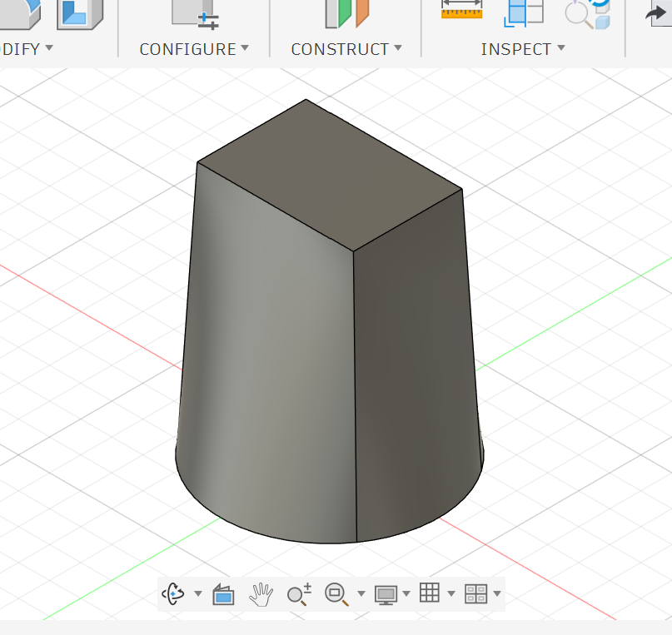The image size is (672, 635).
Task: Activate the Orbit navigation tool
Action: [173, 593]
